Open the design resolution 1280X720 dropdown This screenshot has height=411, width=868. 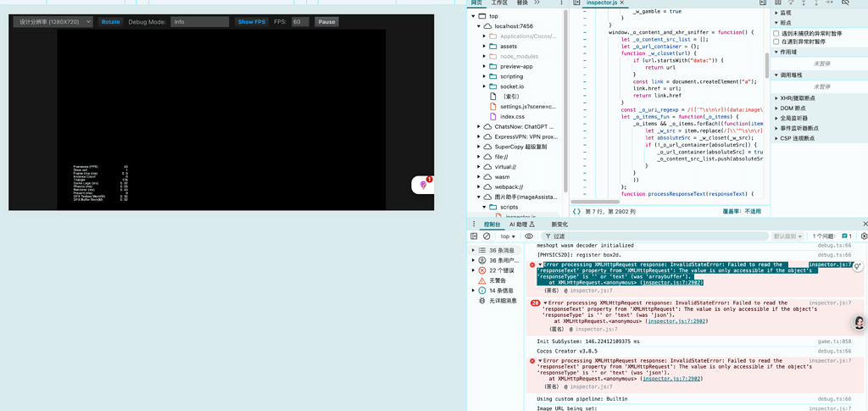click(x=53, y=22)
